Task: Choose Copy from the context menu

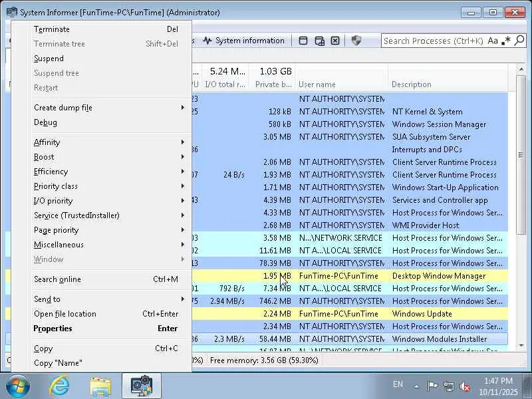Action: 106,348
